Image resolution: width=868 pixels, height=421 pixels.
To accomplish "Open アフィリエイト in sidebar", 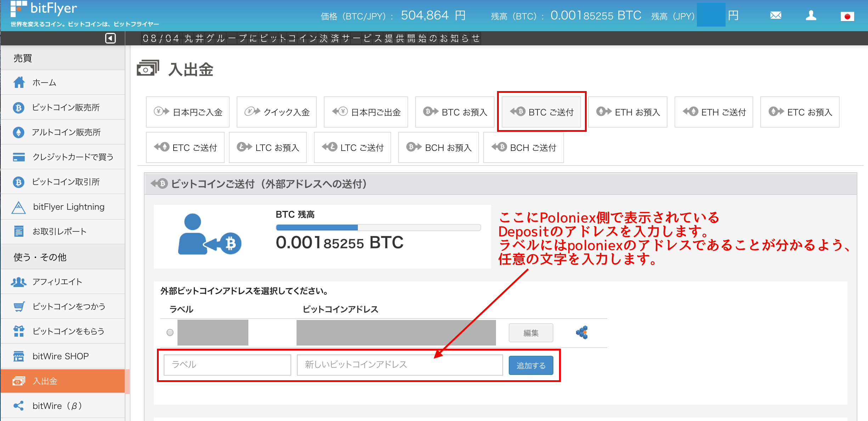I will click(x=63, y=282).
